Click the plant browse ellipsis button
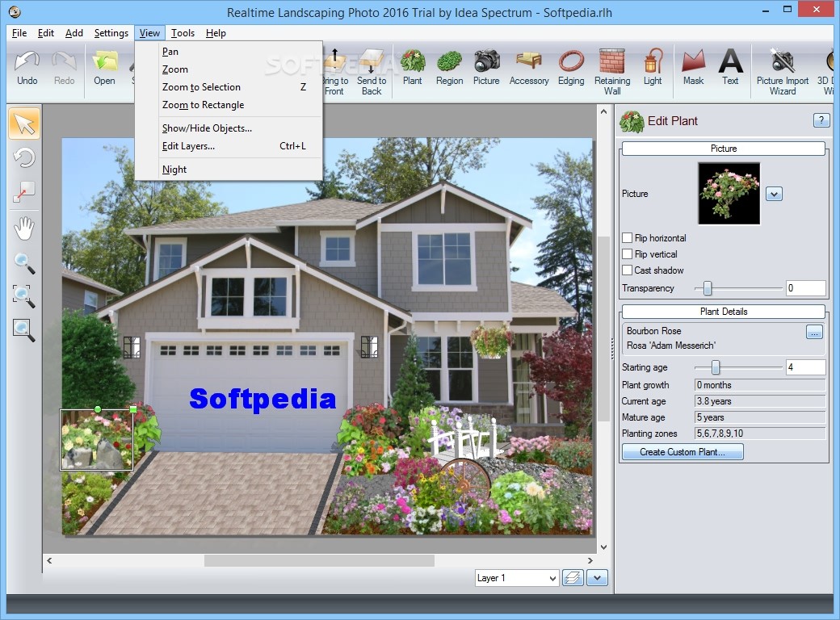The height and width of the screenshot is (620, 840). (x=814, y=332)
